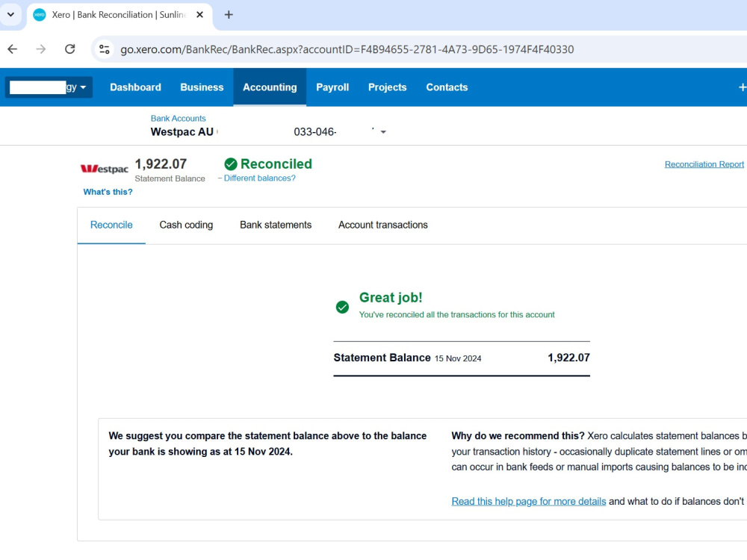Click the plus icon in Xero header
747x560 pixels.
tap(742, 87)
